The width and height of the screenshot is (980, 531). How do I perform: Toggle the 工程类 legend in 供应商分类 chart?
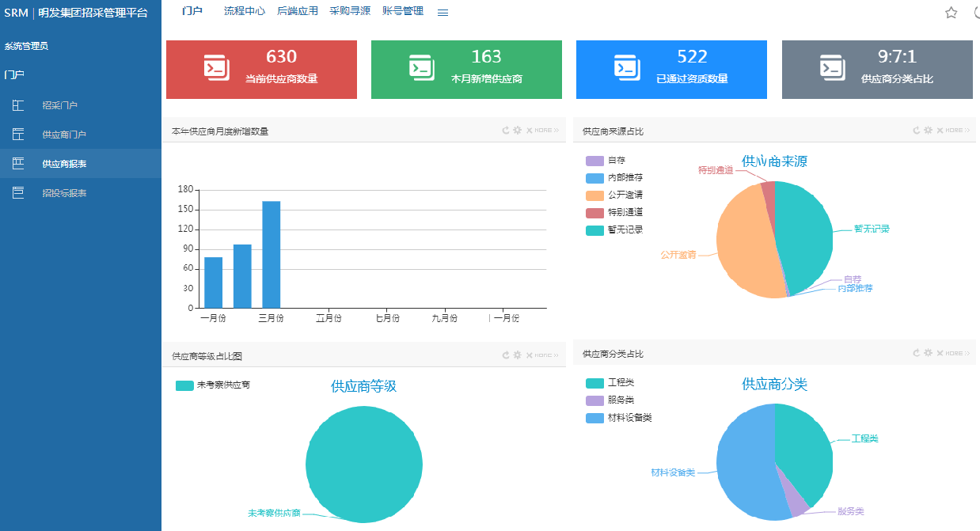(595, 383)
